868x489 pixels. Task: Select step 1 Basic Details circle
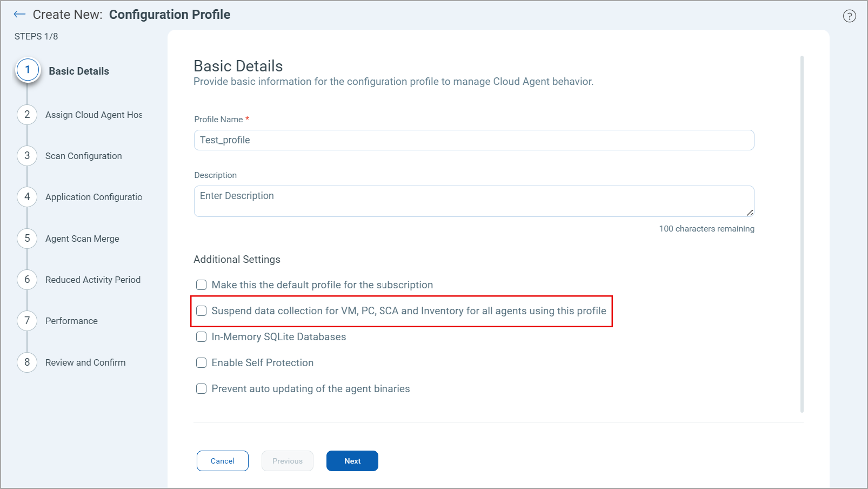point(27,69)
